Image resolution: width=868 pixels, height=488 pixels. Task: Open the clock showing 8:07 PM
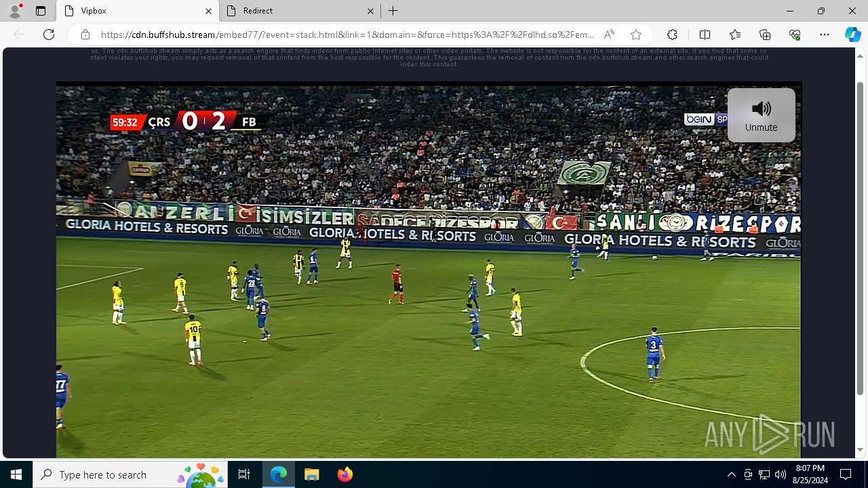[810, 474]
